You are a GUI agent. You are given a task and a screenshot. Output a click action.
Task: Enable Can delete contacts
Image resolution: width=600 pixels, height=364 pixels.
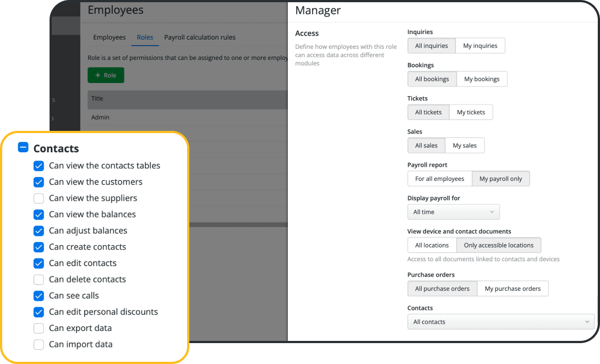39,279
